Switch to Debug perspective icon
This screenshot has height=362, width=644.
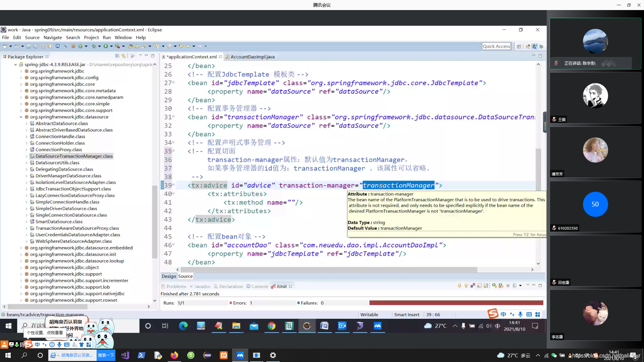point(541,47)
